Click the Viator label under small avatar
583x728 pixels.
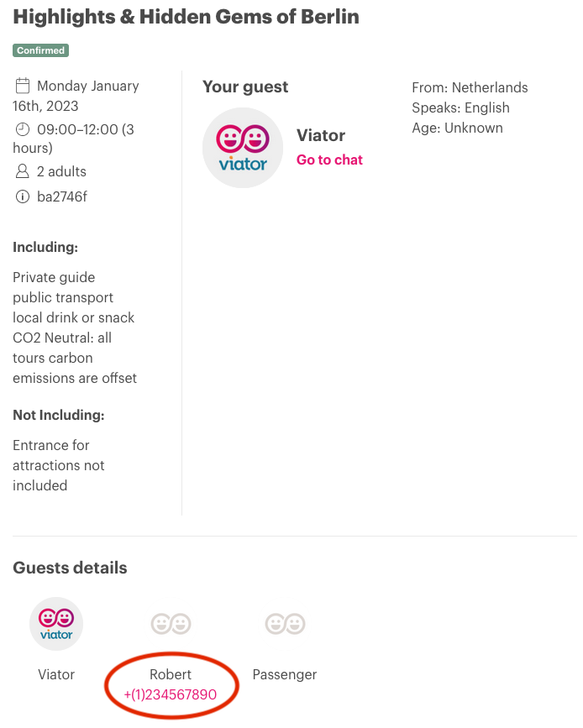click(56, 674)
